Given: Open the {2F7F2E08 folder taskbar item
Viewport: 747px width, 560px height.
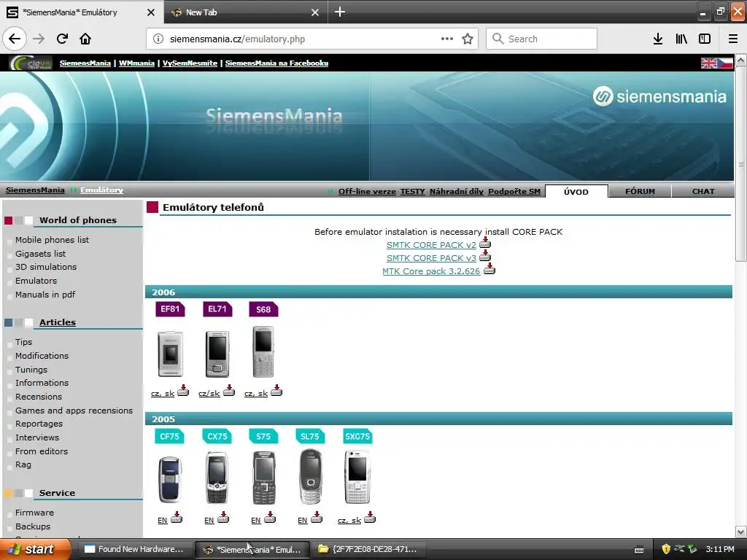Looking at the screenshot, I should coord(368,549).
